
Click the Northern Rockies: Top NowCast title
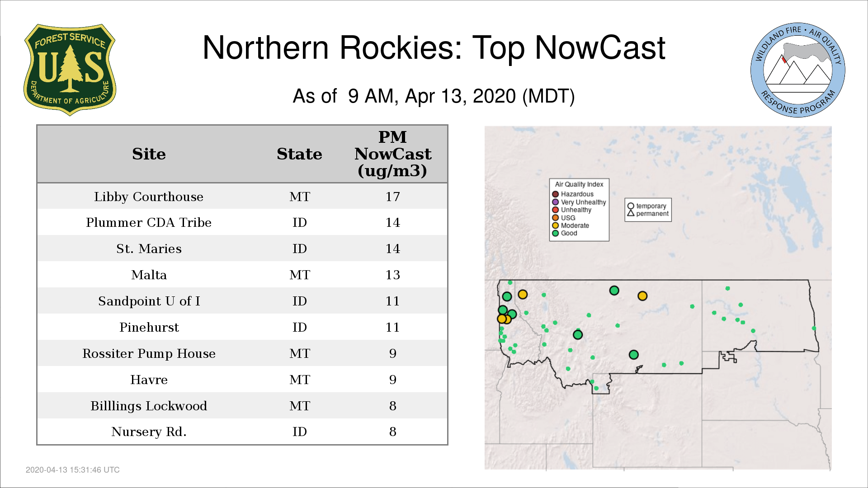click(x=434, y=48)
